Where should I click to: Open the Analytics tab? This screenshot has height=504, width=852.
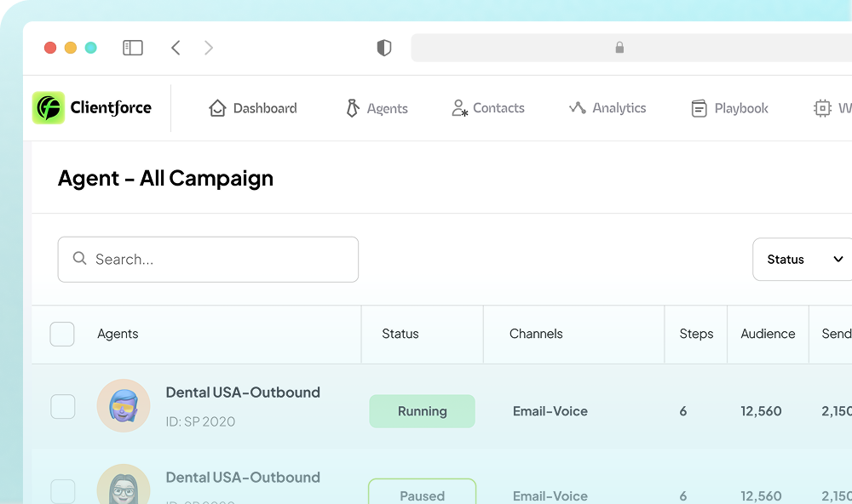click(x=619, y=108)
